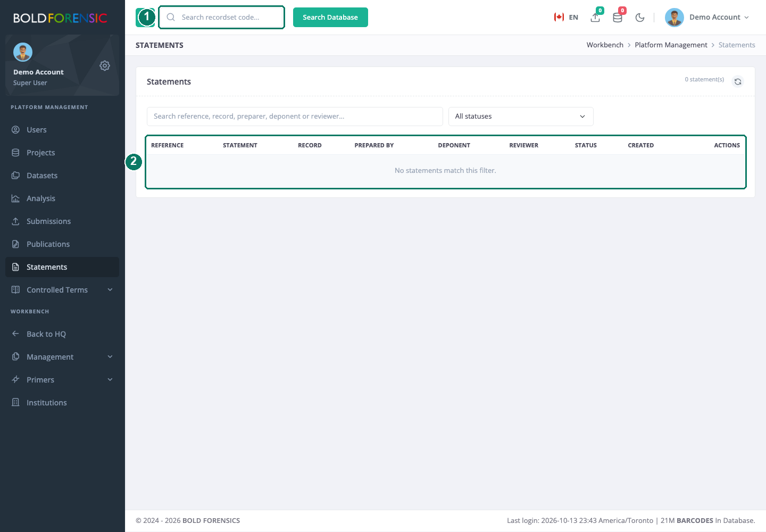766x532 pixels.
Task: Open the Demo Account menu in header
Action: point(707,18)
